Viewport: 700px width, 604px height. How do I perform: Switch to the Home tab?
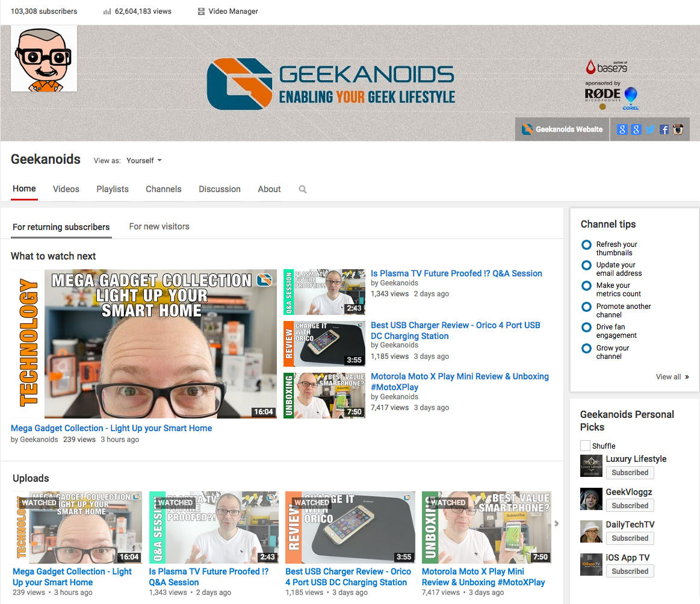click(x=24, y=188)
